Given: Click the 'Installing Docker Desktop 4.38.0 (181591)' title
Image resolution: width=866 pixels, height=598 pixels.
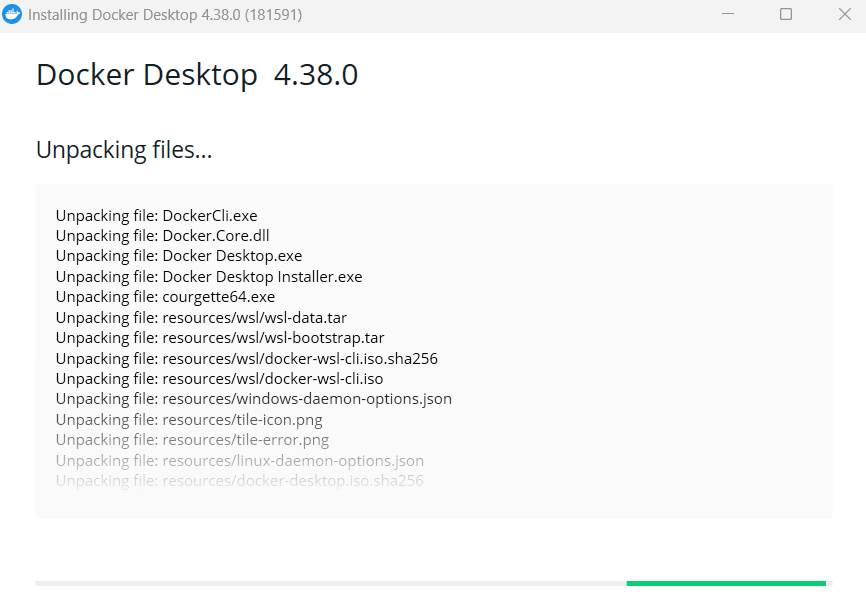Looking at the screenshot, I should [x=165, y=15].
